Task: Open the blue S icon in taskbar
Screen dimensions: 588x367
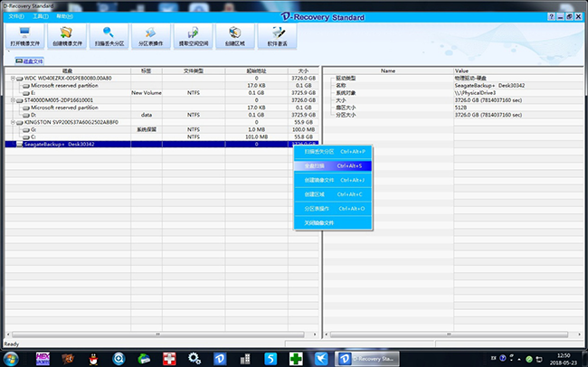Action: [x=270, y=359]
